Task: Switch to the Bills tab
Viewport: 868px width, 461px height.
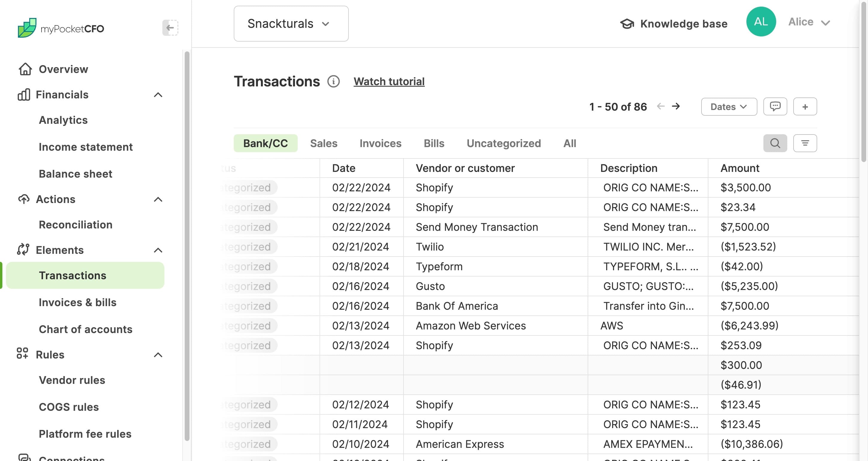Action: (x=434, y=143)
